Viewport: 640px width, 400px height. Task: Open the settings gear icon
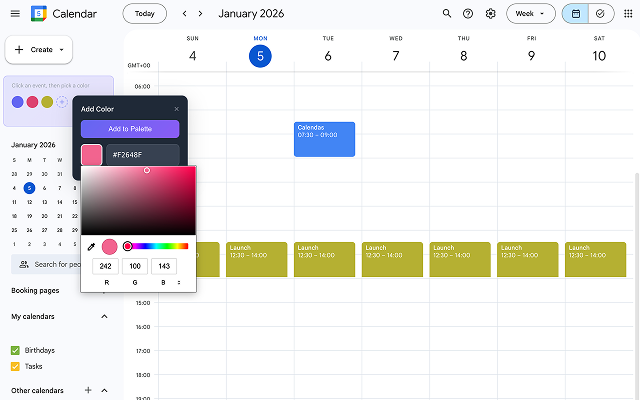[490, 13]
